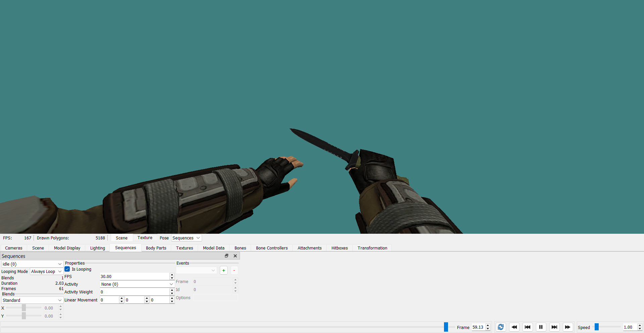Fast forward the animation
This screenshot has height=333, width=644.
coord(567,327)
